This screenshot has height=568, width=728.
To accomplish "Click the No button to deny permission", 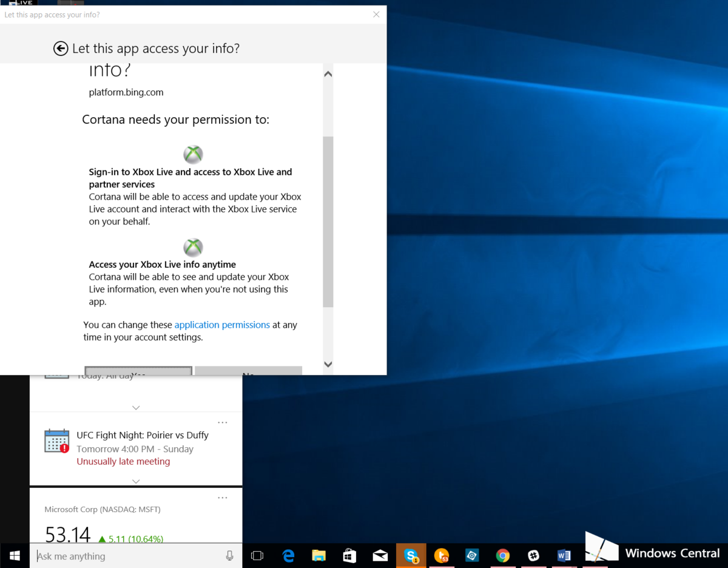I will point(249,371).
